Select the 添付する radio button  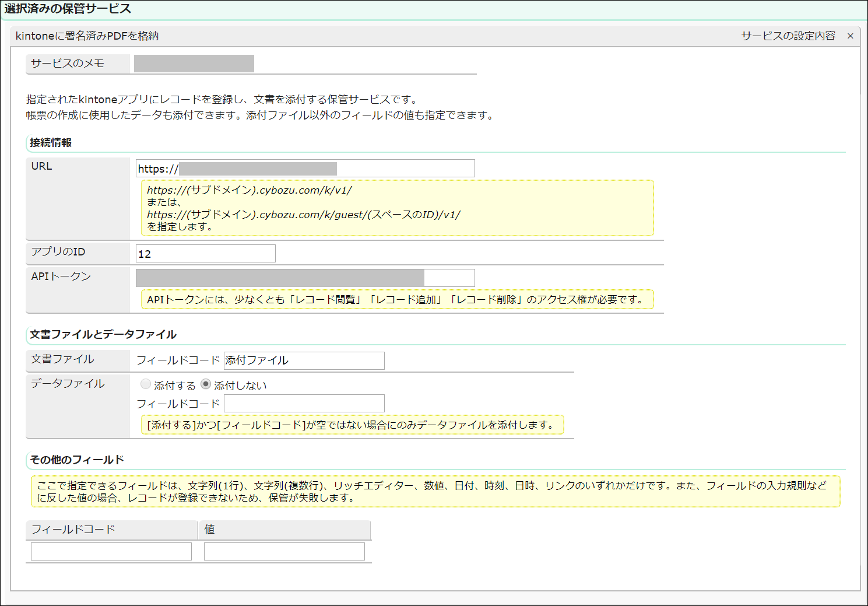pos(145,384)
